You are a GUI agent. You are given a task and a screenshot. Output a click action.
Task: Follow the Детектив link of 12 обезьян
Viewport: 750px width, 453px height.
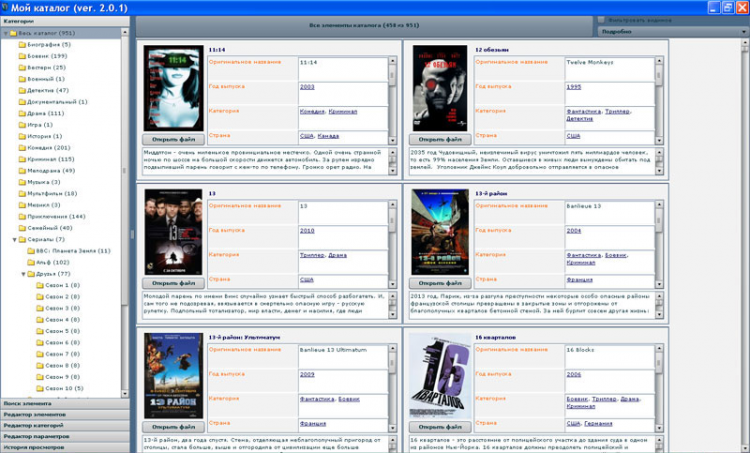(x=580, y=119)
